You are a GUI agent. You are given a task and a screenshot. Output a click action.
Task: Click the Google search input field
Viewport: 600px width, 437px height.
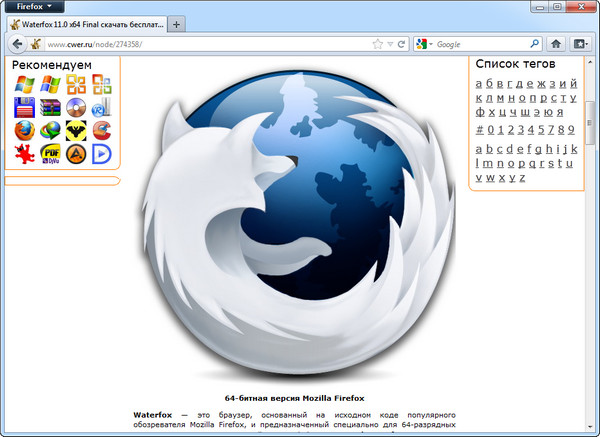point(480,44)
